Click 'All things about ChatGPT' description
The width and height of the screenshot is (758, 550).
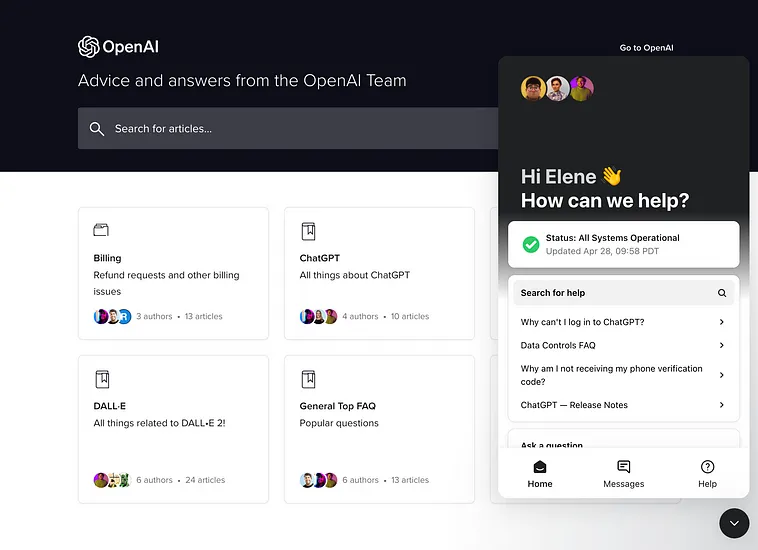[354, 275]
